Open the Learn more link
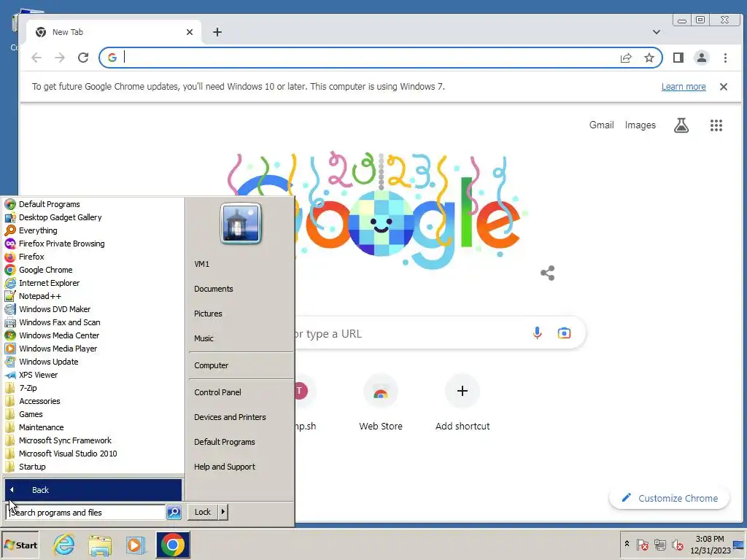 684,87
